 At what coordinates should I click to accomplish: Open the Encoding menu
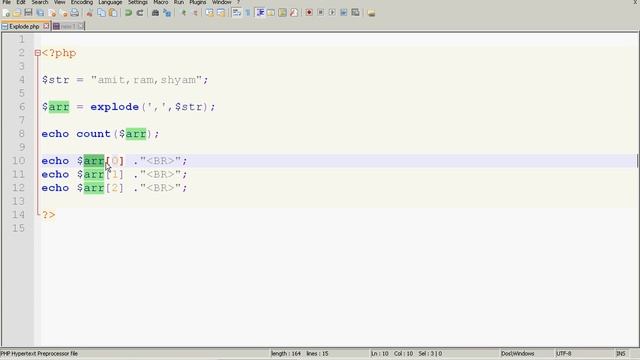(x=82, y=2)
